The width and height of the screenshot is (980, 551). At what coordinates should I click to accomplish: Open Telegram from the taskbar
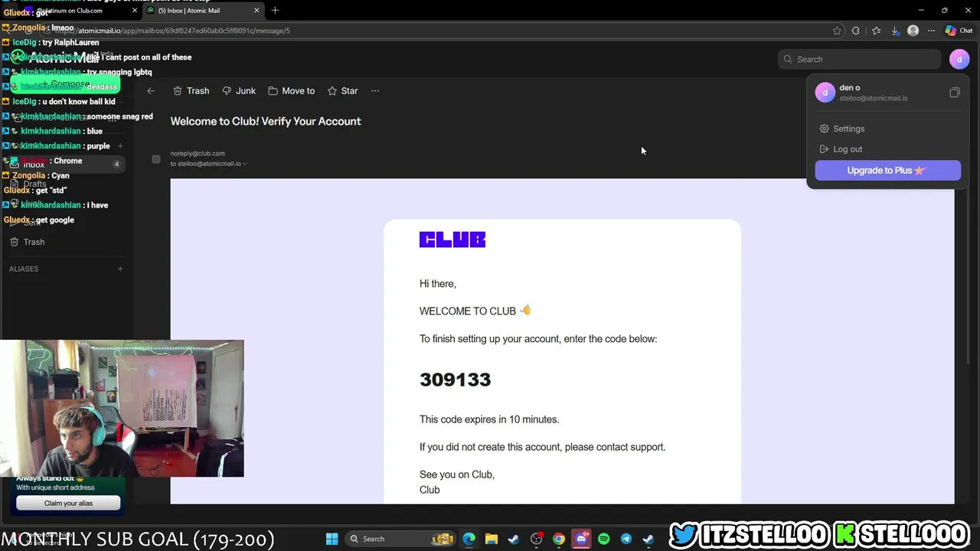(x=626, y=539)
